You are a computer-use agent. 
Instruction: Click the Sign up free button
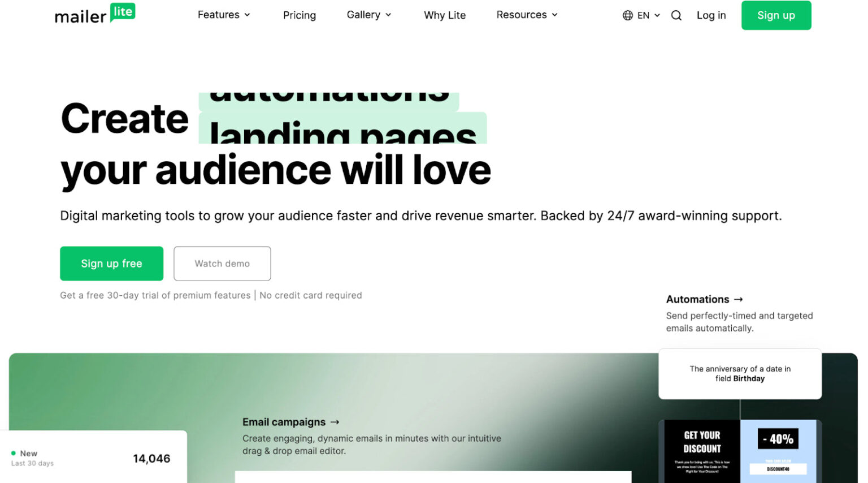point(111,264)
